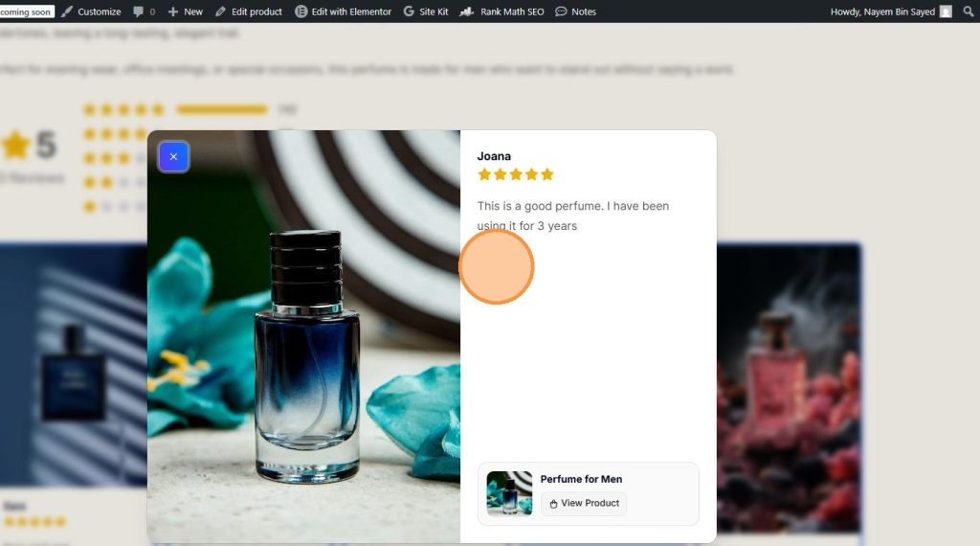Click the five-star rating progress bar
This screenshot has height=546, width=980.
(222, 109)
